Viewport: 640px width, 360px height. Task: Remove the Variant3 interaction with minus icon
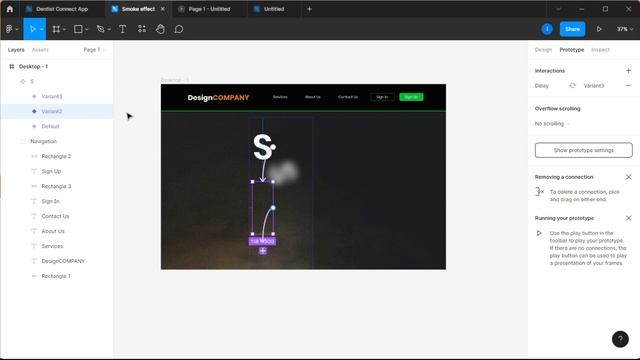[629, 86]
